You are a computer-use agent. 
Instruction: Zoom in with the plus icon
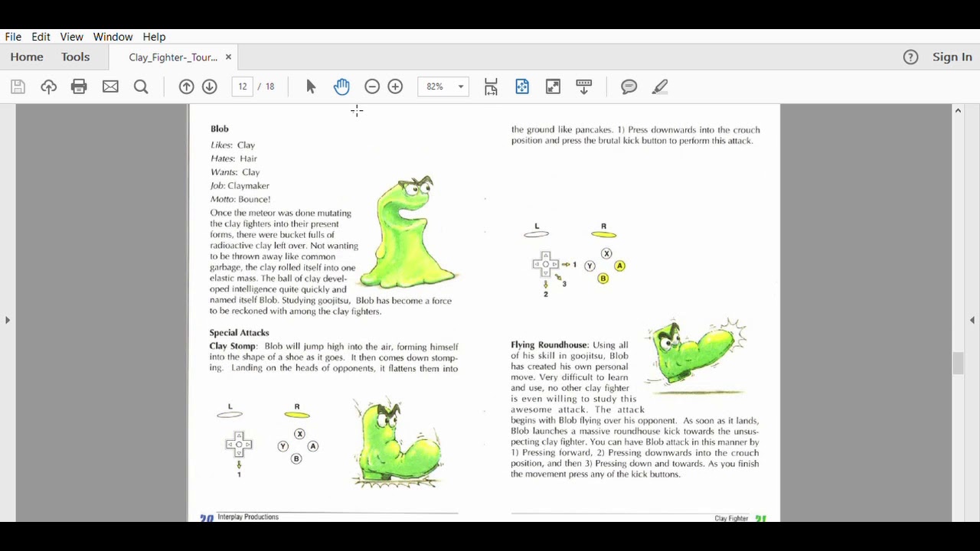(x=395, y=86)
